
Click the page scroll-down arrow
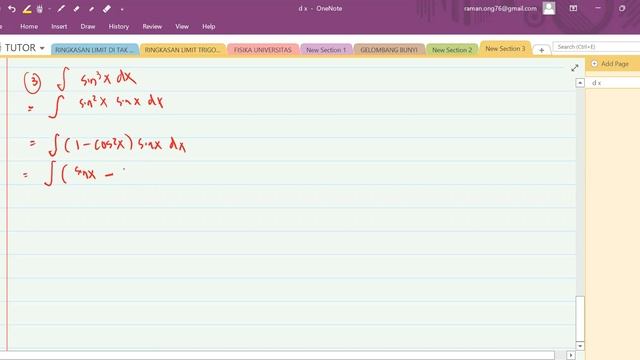tap(580, 346)
